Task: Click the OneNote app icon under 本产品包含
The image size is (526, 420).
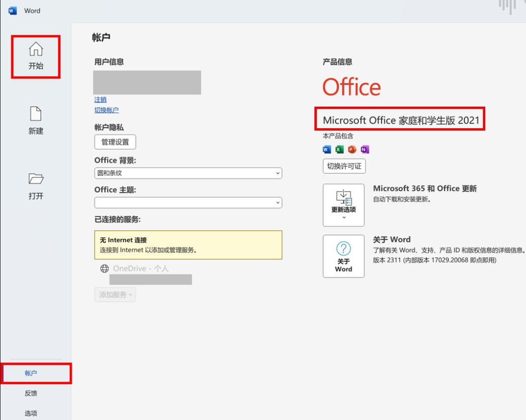Action: click(364, 149)
